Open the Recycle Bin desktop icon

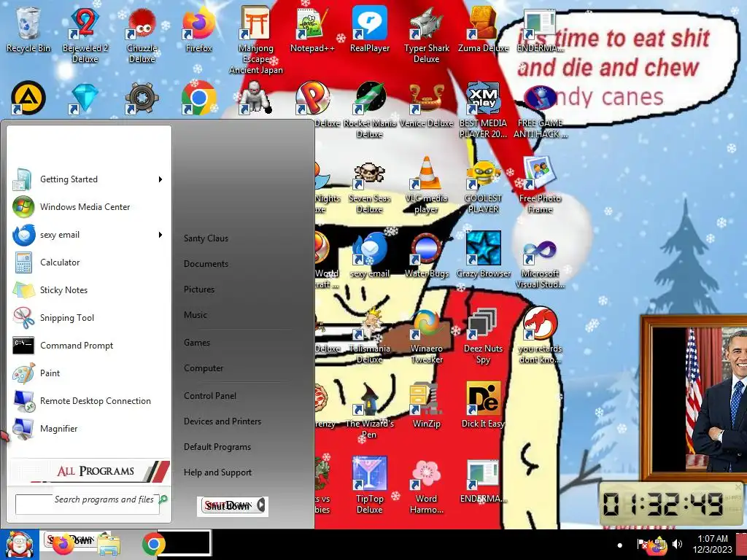28,29
